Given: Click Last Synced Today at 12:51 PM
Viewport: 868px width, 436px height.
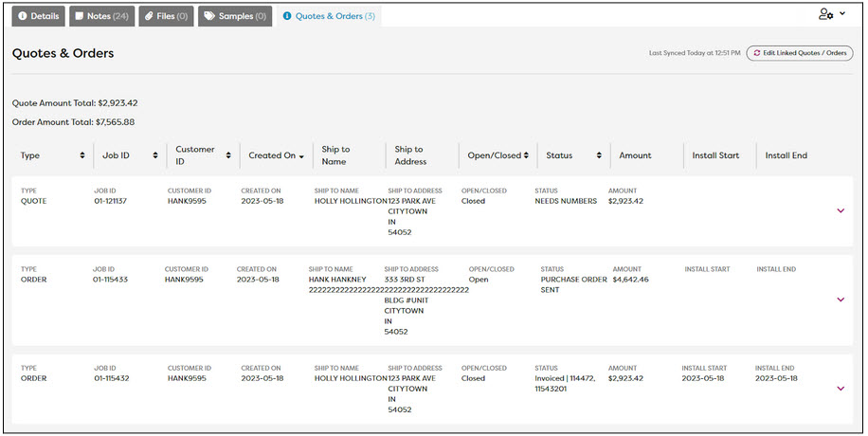Looking at the screenshot, I should [695, 53].
